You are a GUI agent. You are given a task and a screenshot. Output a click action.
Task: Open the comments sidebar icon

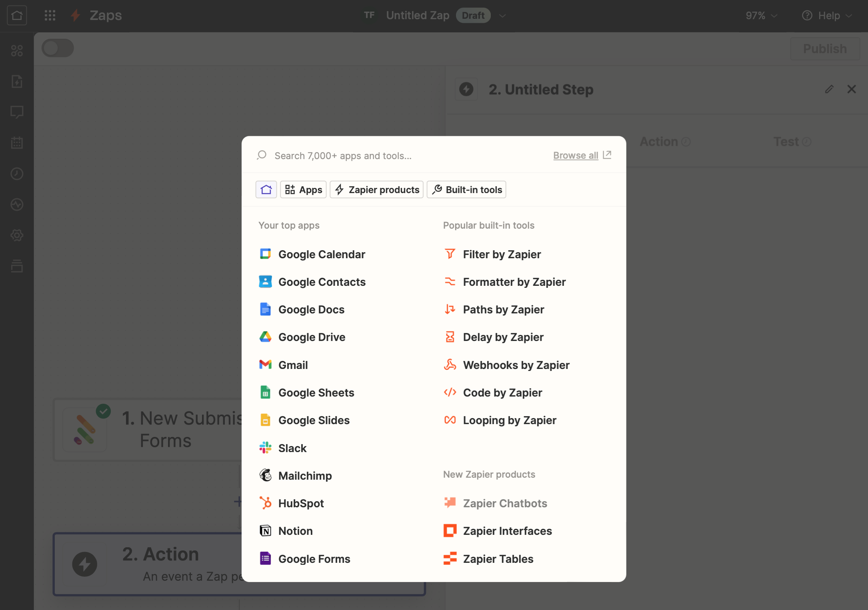[17, 112]
